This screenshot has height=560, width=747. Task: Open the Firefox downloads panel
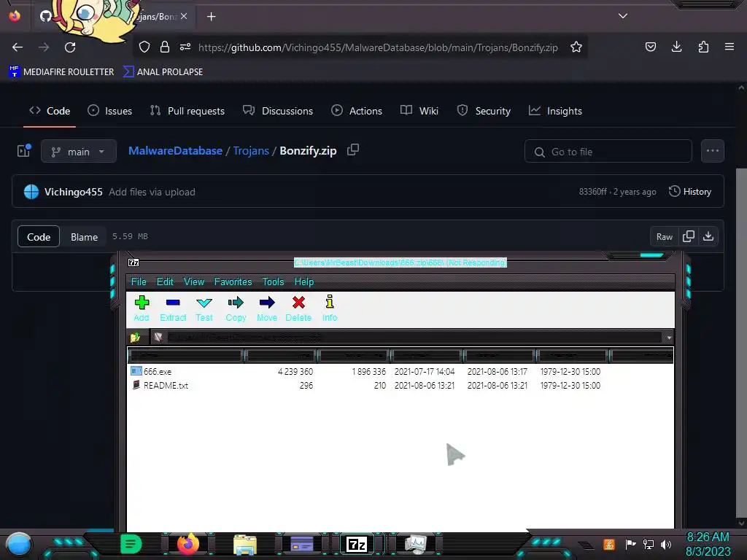pyautogui.click(x=676, y=47)
